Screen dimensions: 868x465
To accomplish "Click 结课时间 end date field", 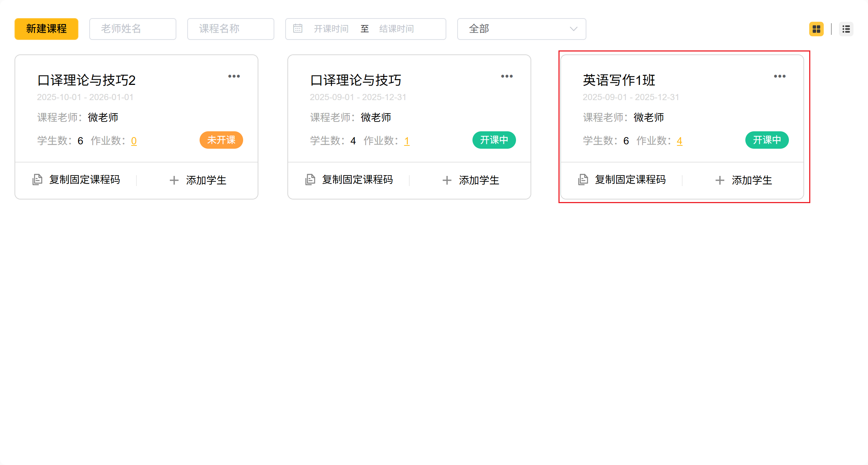I will (x=396, y=29).
